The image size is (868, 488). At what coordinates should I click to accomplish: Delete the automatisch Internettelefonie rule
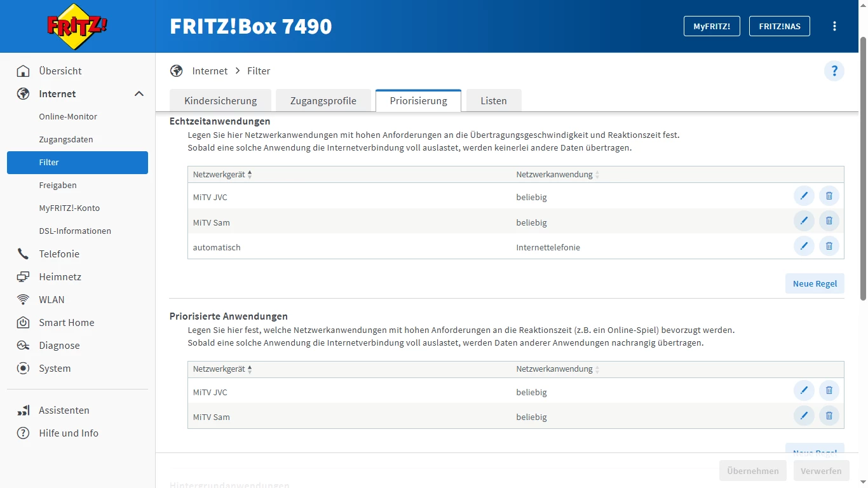829,246
